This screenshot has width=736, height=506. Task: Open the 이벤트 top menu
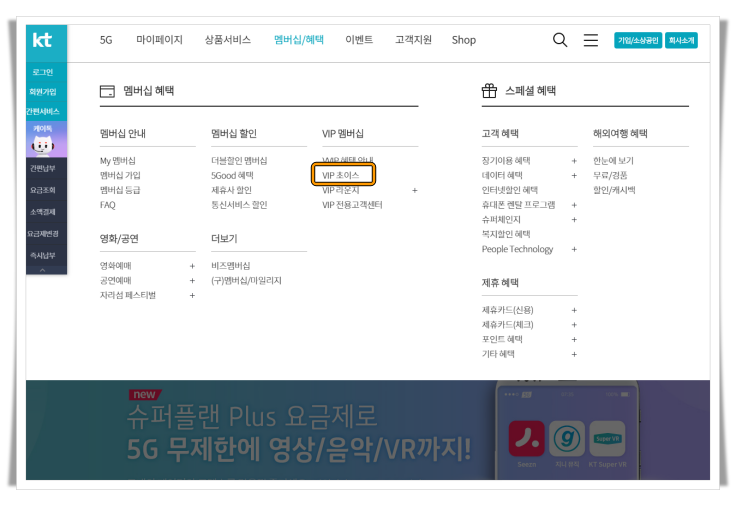359,40
